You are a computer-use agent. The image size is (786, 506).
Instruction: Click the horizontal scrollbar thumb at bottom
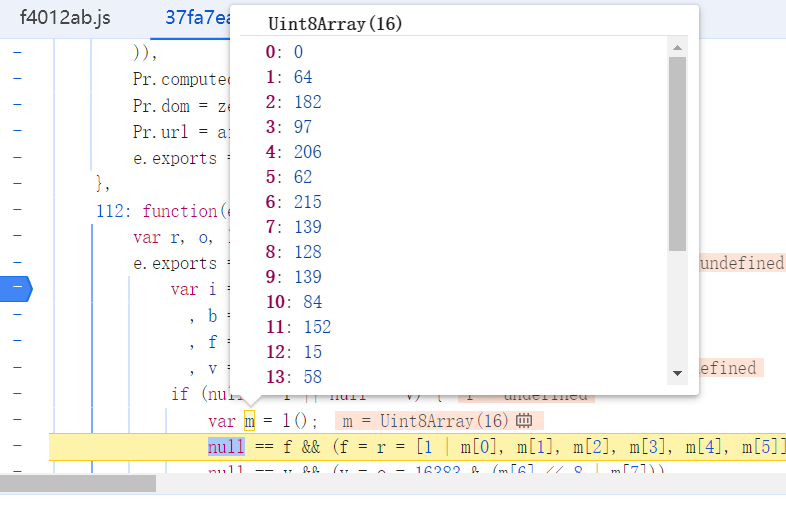(78, 484)
